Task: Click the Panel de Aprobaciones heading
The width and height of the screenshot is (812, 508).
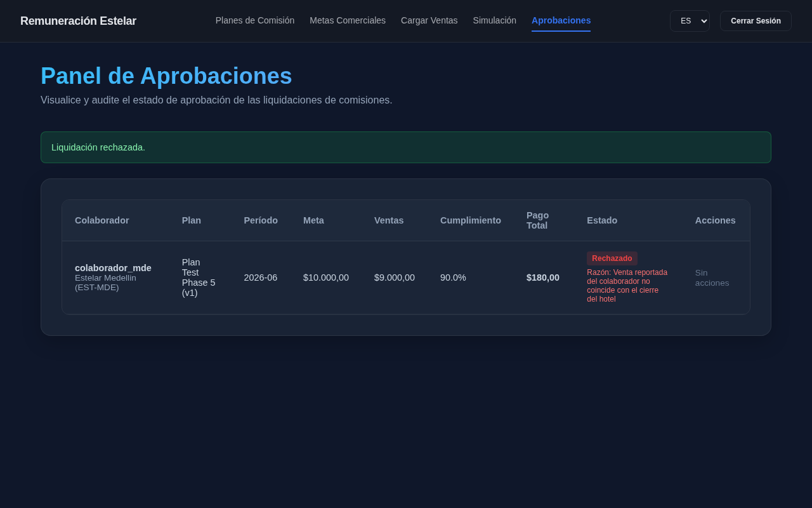Action: pyautogui.click(x=166, y=76)
